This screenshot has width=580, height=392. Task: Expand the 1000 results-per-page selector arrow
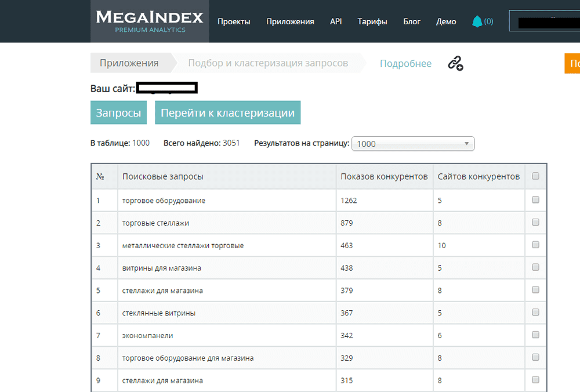(x=466, y=143)
